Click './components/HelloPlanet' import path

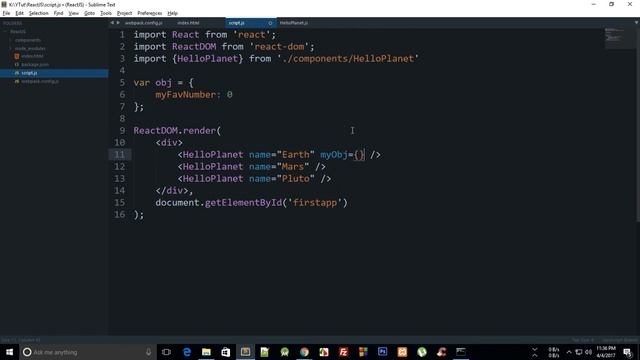(348, 59)
